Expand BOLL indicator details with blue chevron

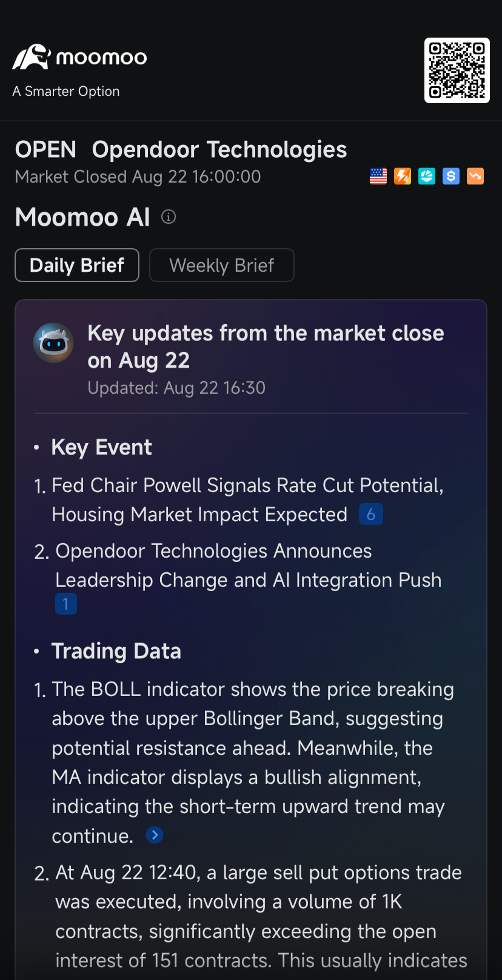click(x=155, y=836)
